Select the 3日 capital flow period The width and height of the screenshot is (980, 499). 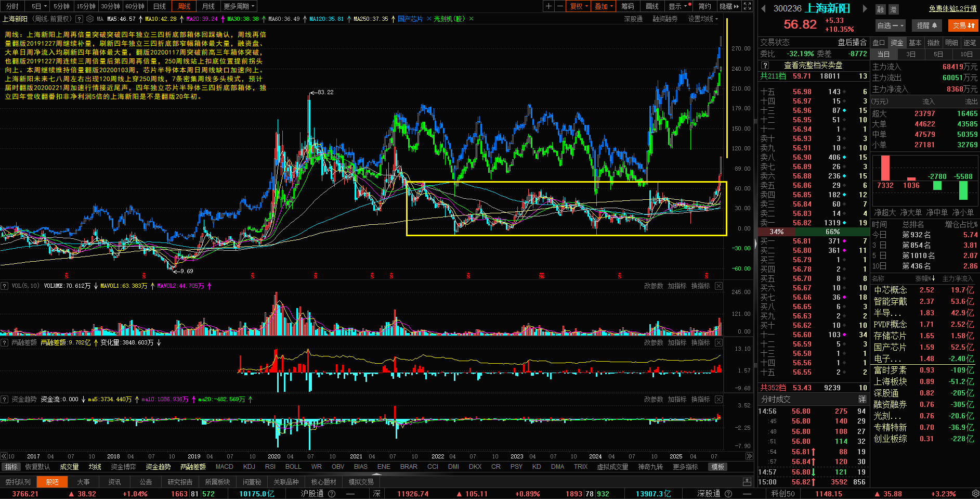click(911, 54)
